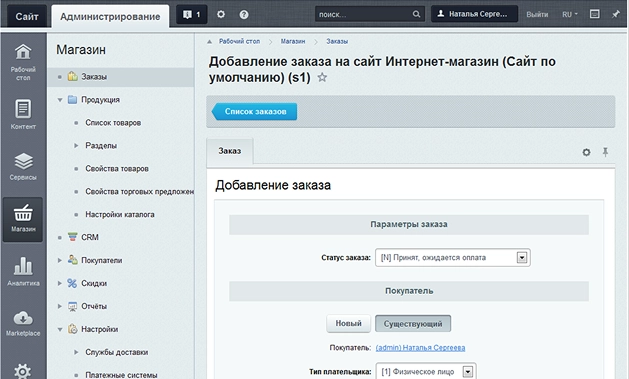Viewport: 629px width, 379px height.
Task: Select the Существующий buyer toggle
Action: tap(413, 323)
